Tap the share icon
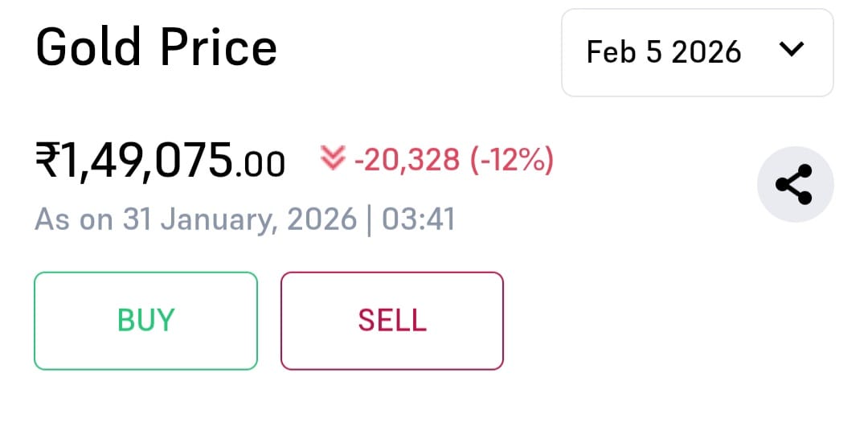The height and width of the screenshot is (422, 868). point(795,184)
